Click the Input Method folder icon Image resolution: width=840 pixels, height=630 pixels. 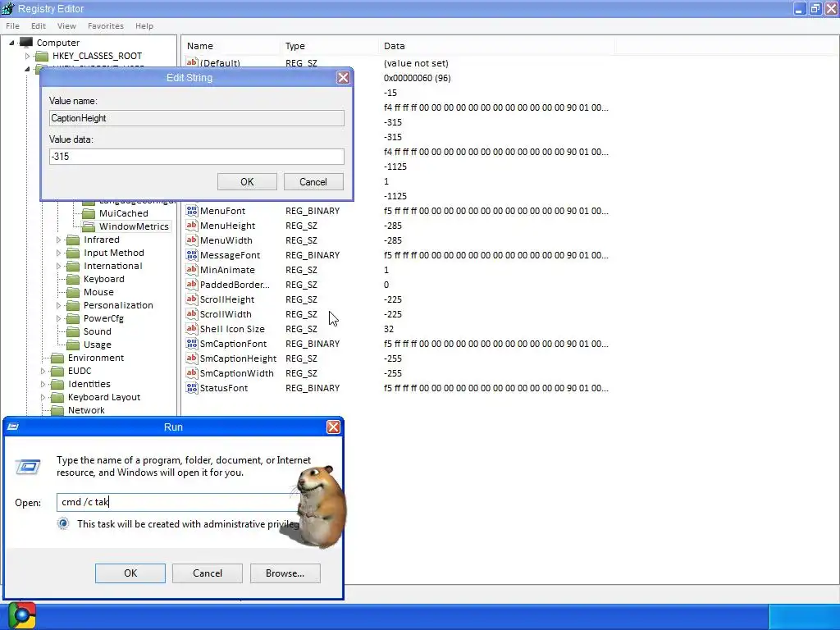click(73, 253)
